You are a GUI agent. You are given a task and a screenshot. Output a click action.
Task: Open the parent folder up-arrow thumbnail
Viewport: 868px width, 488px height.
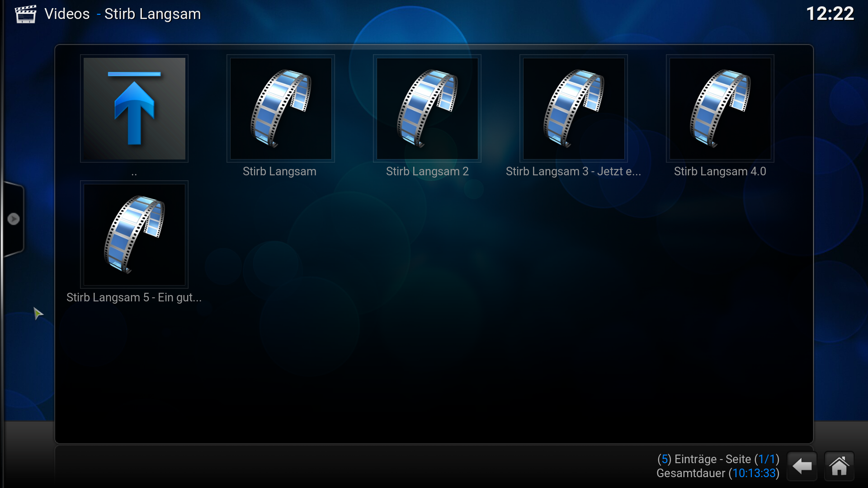point(134,108)
